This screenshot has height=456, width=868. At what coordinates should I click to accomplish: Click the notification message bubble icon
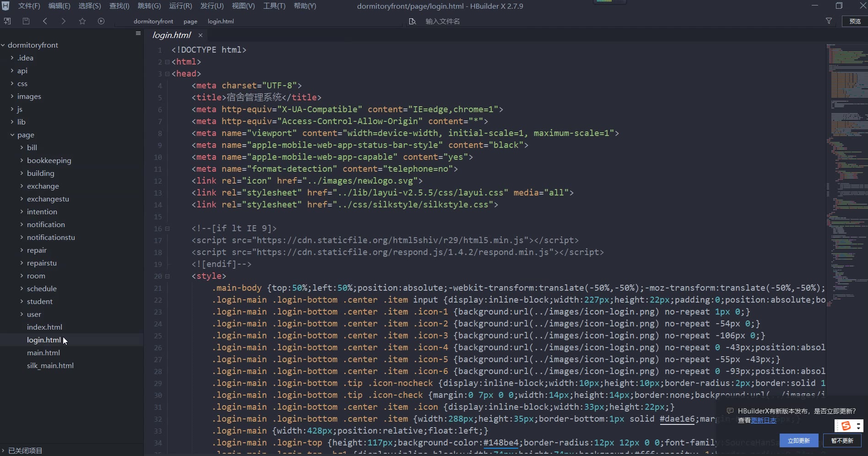pos(730,411)
